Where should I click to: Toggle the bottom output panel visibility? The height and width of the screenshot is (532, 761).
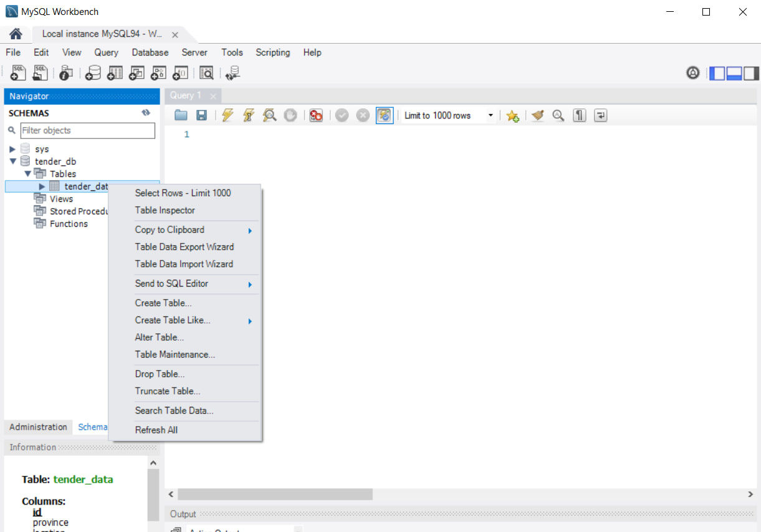click(734, 73)
